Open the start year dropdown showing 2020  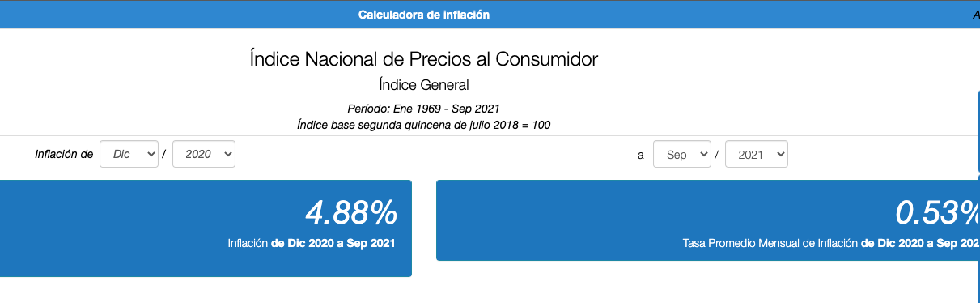[x=204, y=154]
